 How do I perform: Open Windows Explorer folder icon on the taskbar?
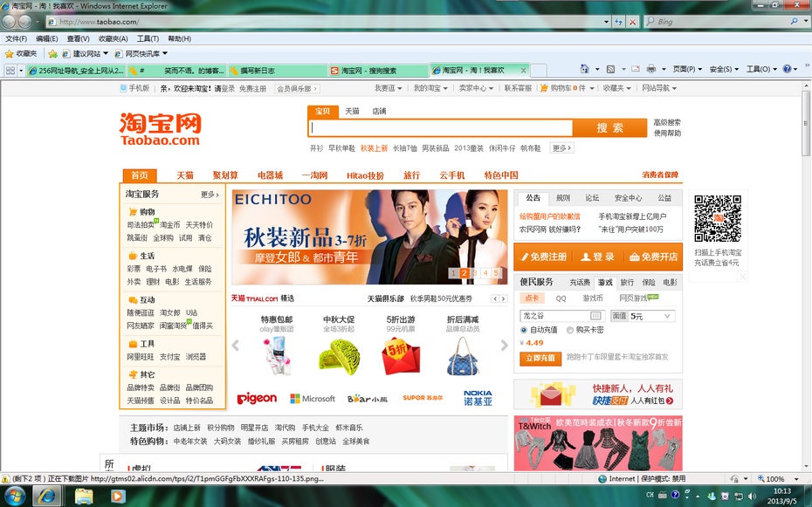(x=84, y=497)
